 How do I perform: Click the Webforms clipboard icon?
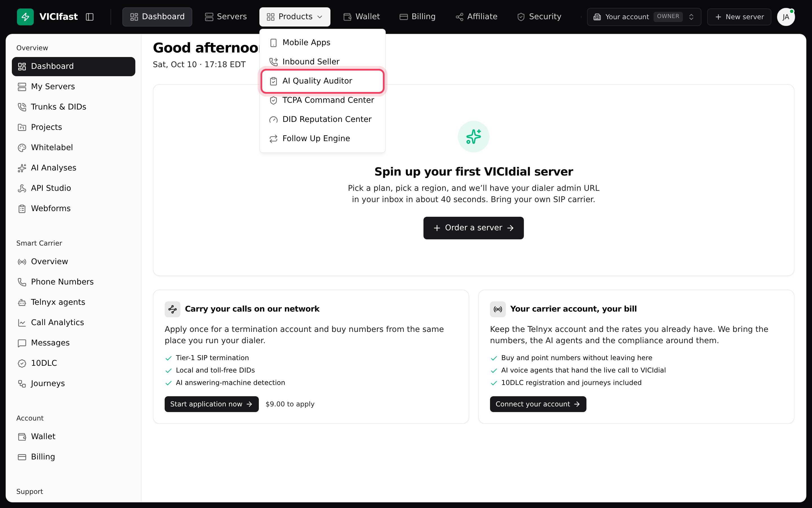pyautogui.click(x=22, y=209)
